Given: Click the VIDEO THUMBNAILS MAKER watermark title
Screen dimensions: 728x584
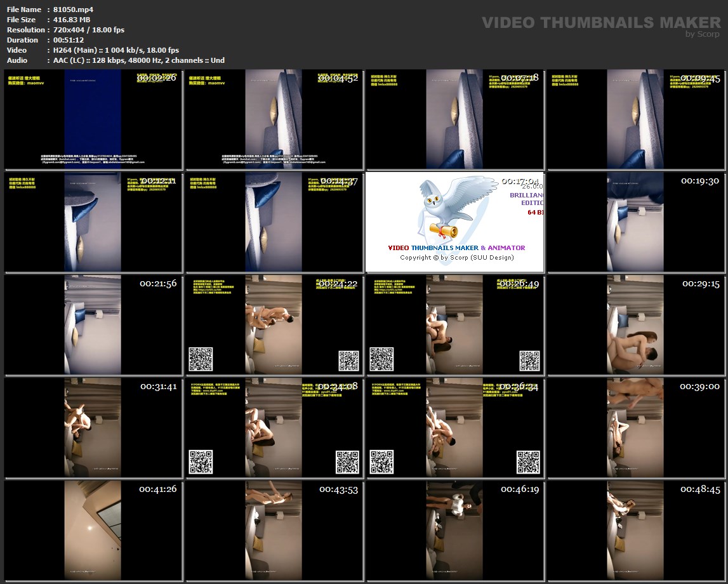Looking at the screenshot, I should click(600, 23).
